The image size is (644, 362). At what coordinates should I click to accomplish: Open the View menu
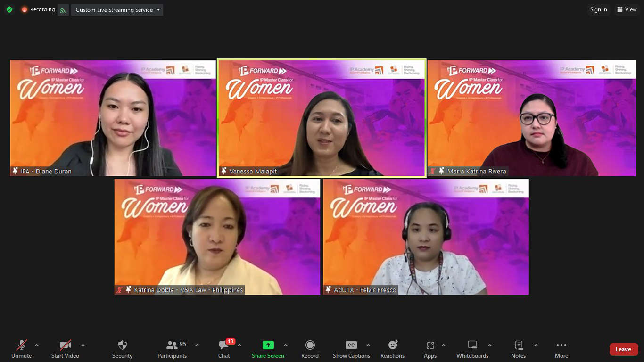point(627,9)
